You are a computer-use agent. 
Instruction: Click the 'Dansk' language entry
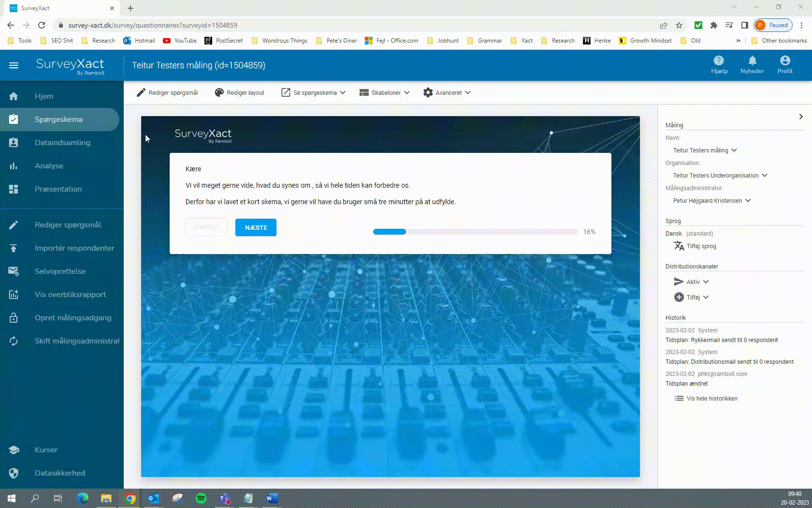point(673,234)
